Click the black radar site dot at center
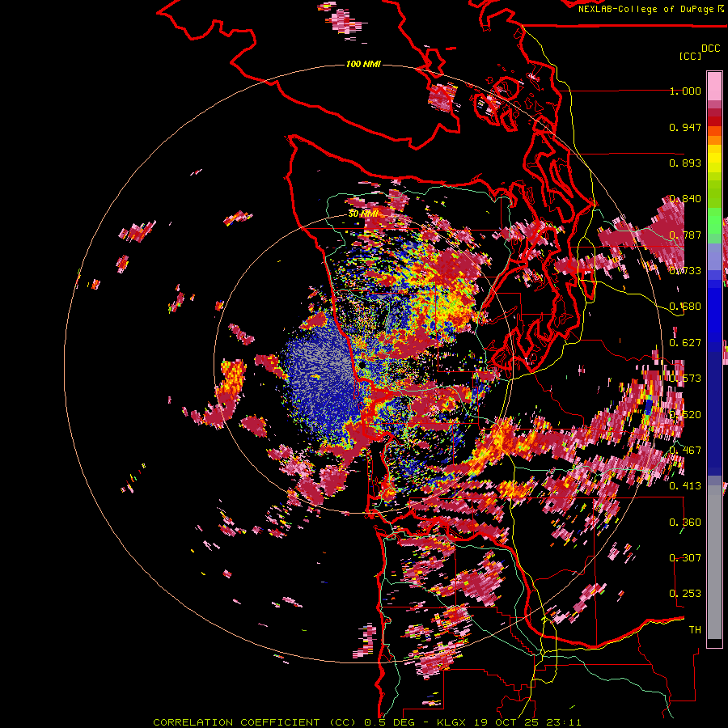Image resolution: width=728 pixels, height=728 pixels. tap(362, 366)
